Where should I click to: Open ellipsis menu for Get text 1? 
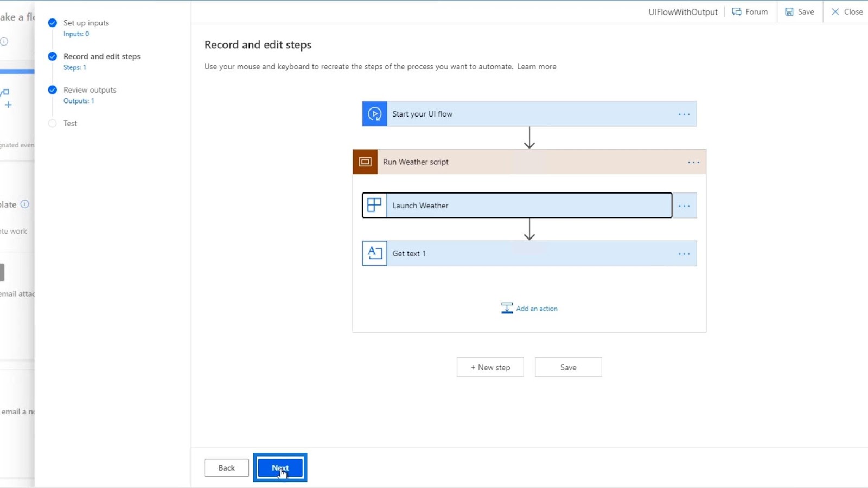(x=684, y=253)
